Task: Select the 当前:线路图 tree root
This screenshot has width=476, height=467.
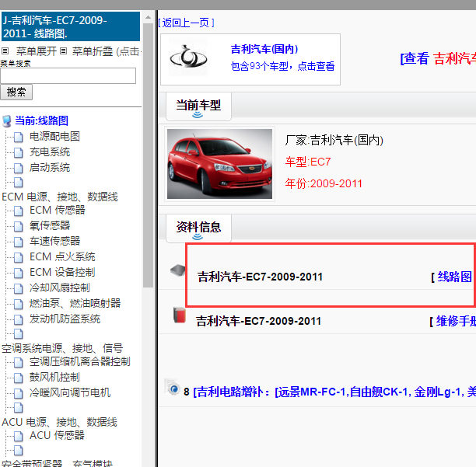Action: point(41,120)
